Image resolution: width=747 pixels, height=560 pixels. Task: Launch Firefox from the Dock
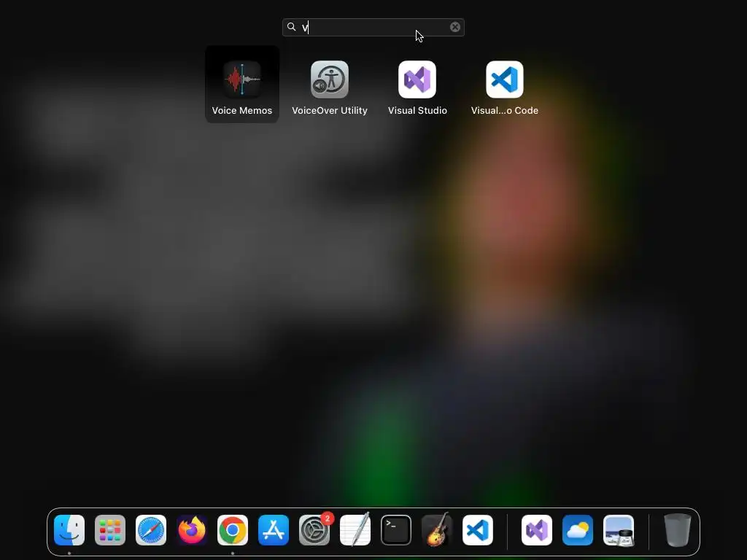192,530
